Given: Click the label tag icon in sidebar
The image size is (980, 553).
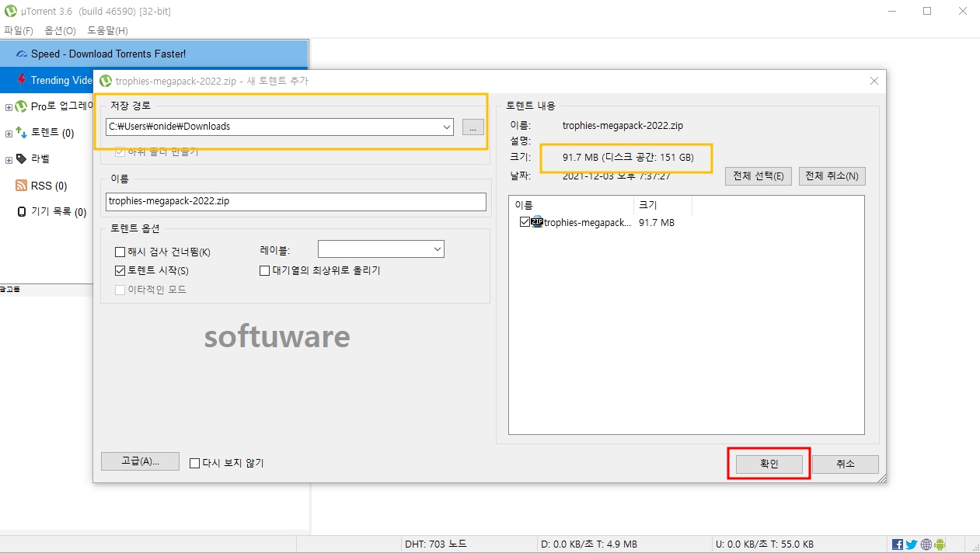Looking at the screenshot, I should [22, 158].
